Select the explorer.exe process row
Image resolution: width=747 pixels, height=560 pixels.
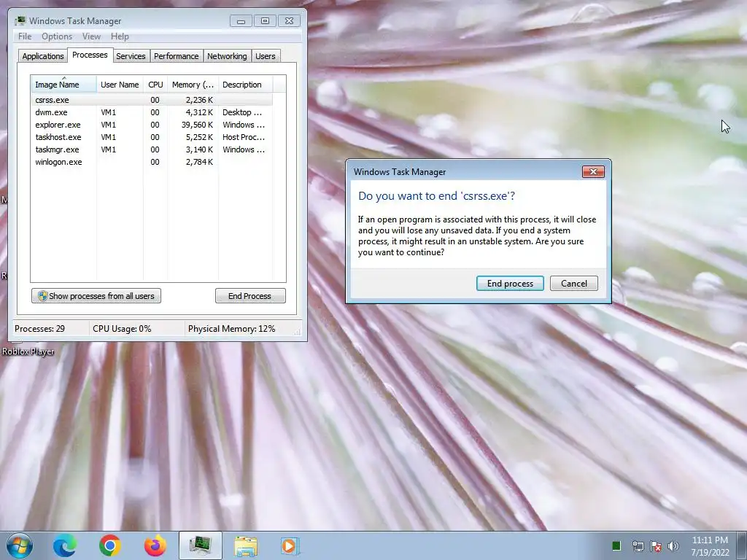tap(152, 125)
